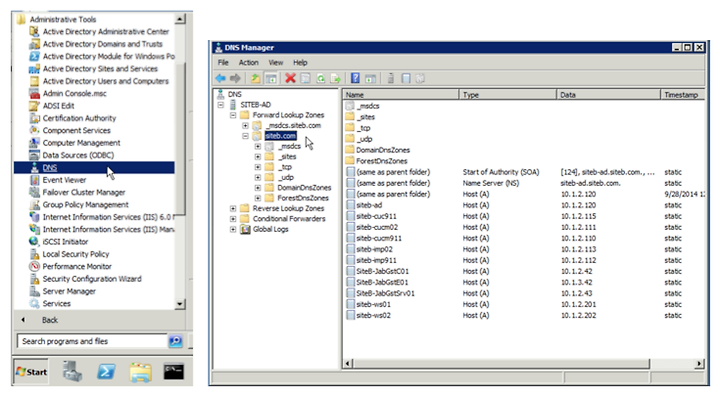Expand the Reverse Lookup Zones node
720x398 pixels.
233,208
